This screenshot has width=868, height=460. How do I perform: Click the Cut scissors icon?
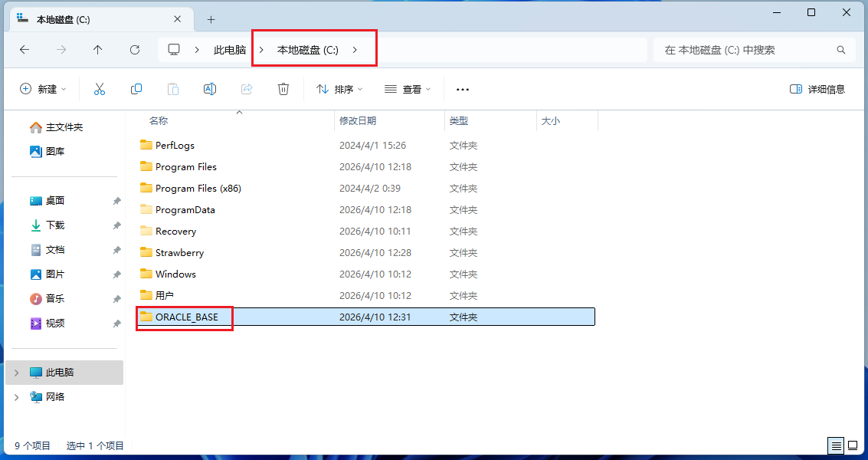(x=100, y=89)
